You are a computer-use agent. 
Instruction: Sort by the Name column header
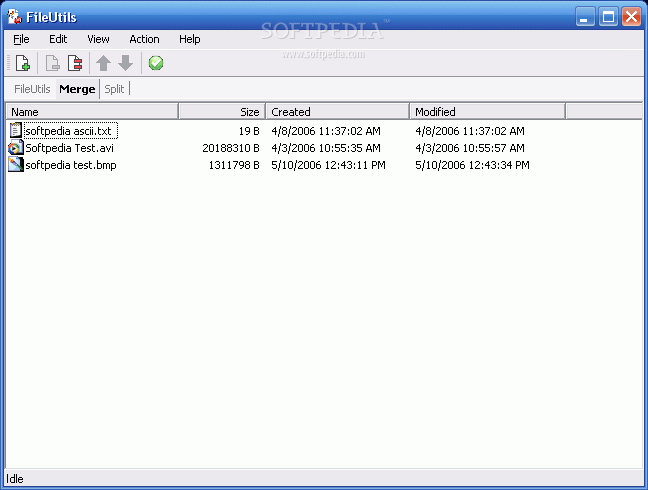[92, 112]
